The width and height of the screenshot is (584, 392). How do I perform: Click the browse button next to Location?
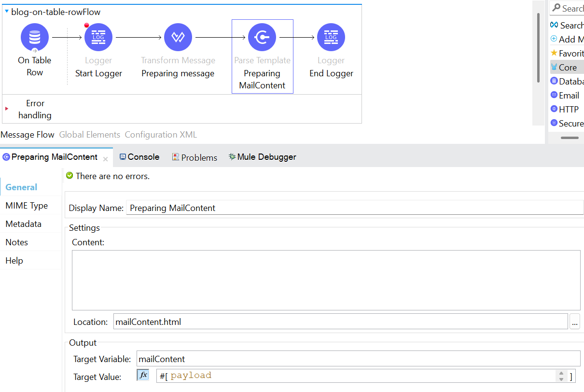point(574,322)
